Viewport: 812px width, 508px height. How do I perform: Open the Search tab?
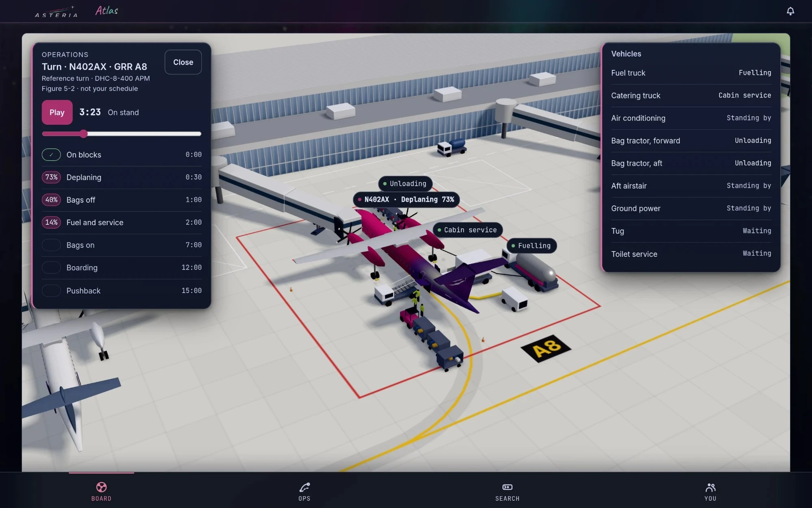(508, 491)
